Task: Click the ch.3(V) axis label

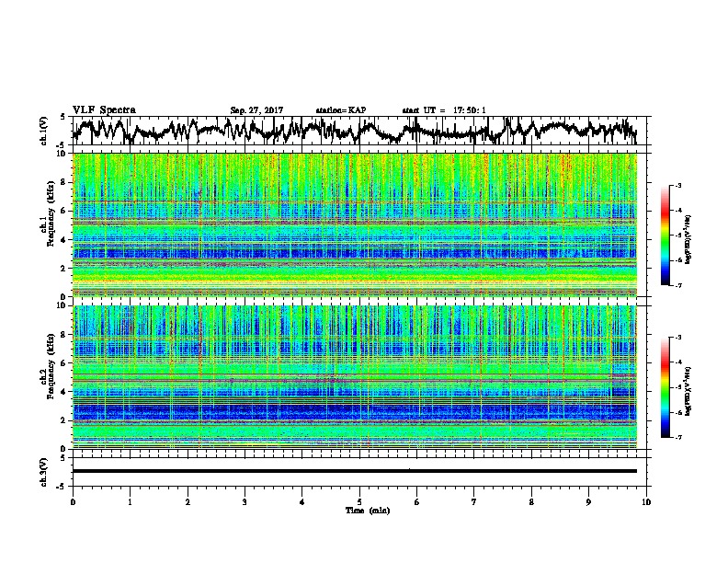Action: 43,472
